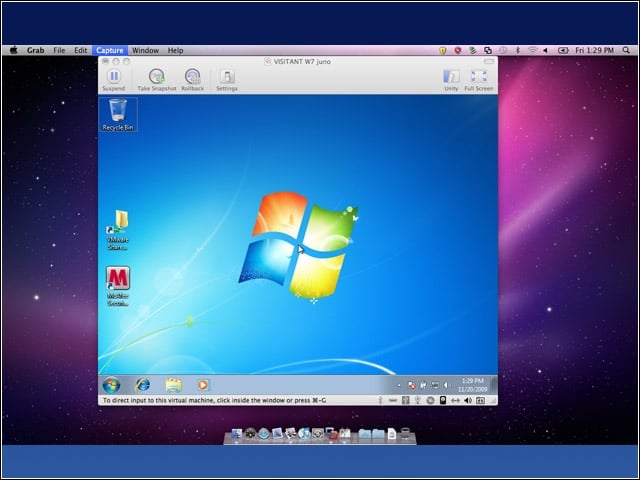Click the Windows Show Desktop button
The image size is (640, 480).
click(494, 385)
